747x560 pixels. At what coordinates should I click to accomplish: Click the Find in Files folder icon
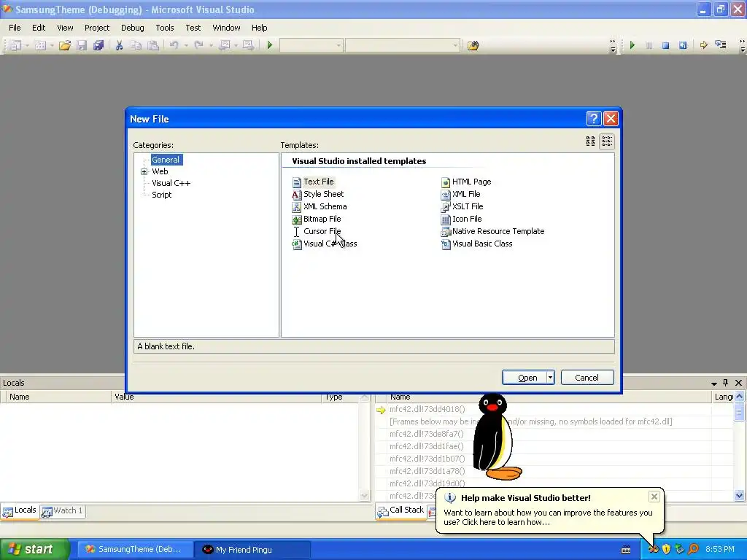point(473,45)
